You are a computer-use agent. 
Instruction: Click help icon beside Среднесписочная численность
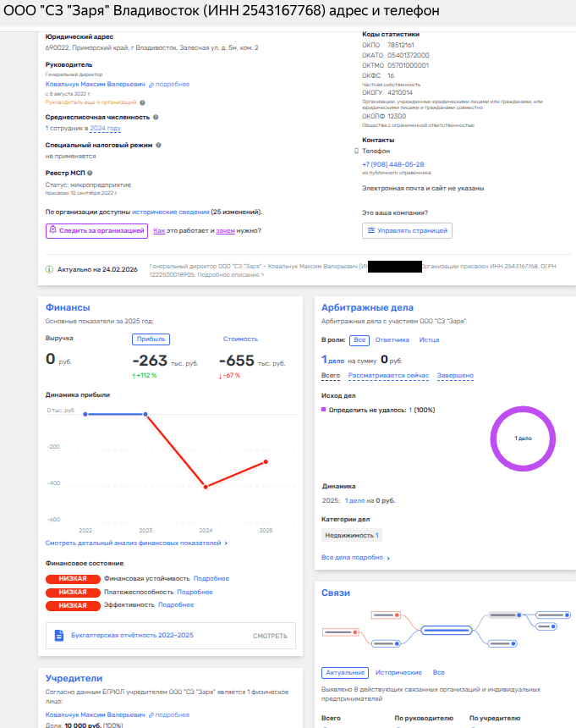point(156,117)
